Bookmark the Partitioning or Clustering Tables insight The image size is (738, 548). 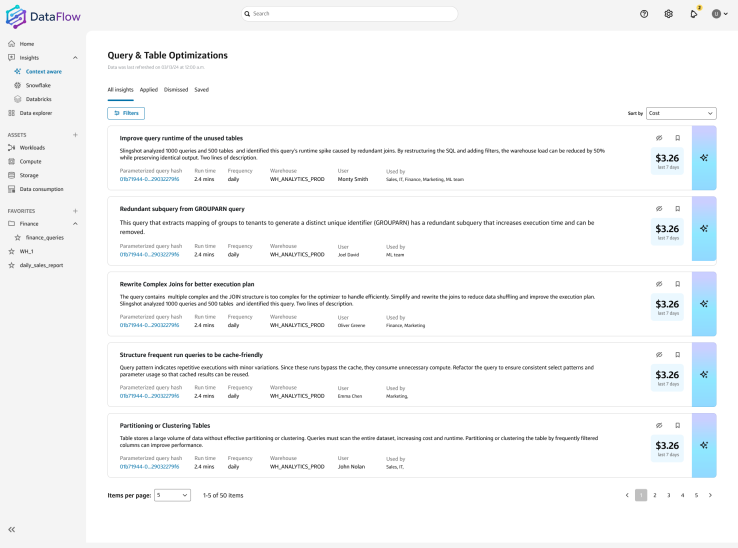point(678,425)
